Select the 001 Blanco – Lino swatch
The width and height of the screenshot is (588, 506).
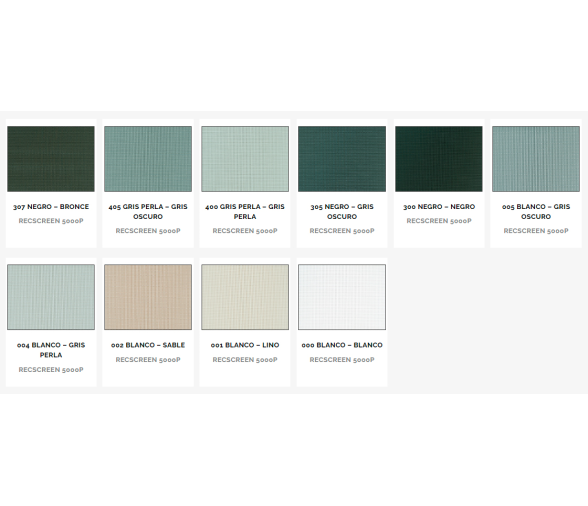tap(245, 297)
